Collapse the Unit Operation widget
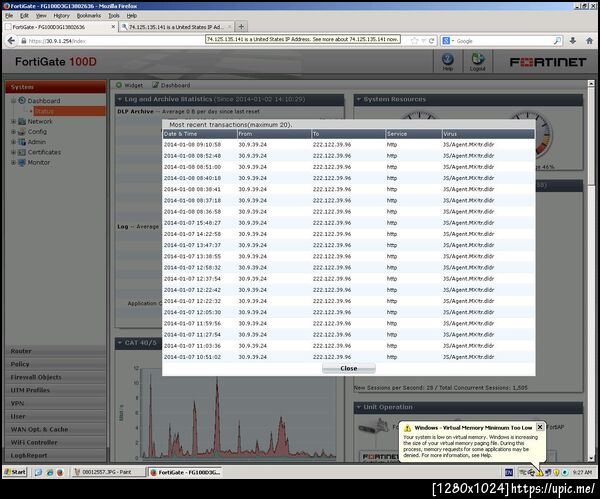Image resolution: width=600 pixels, height=499 pixels. tap(359, 407)
